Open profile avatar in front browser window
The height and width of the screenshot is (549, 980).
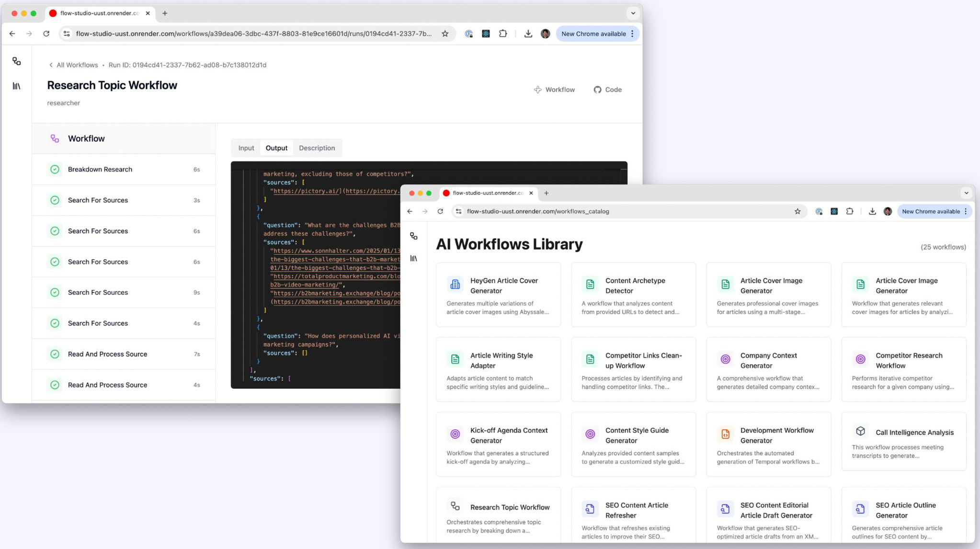pos(888,211)
